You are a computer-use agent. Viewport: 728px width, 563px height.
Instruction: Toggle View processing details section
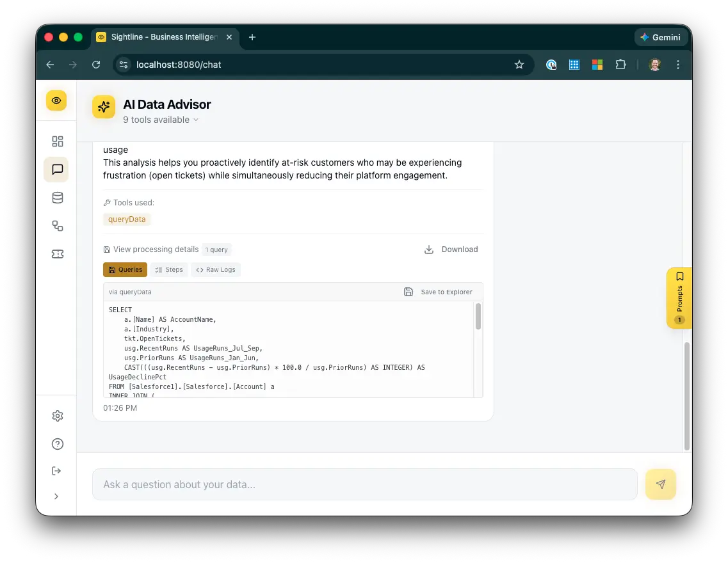click(156, 250)
